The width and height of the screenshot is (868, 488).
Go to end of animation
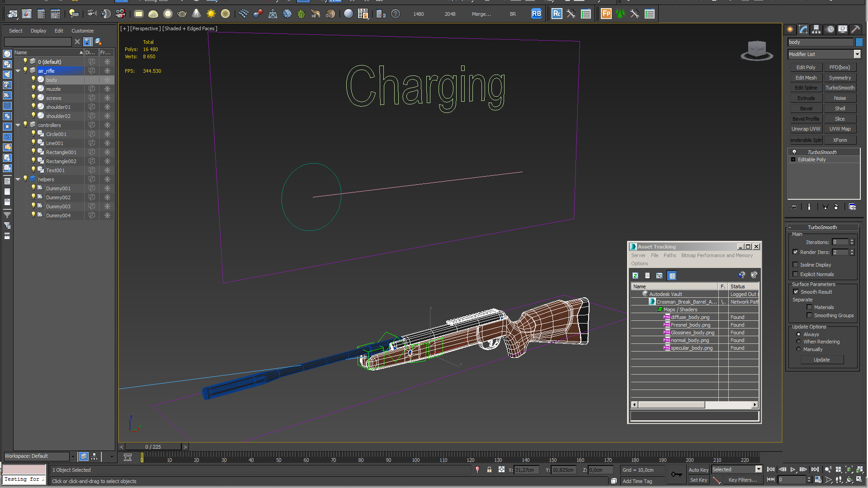coord(815,470)
